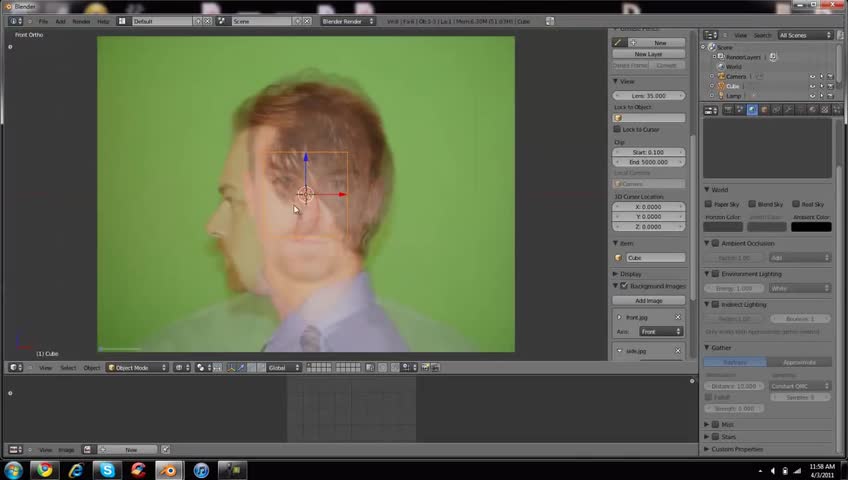The height and width of the screenshot is (480, 848).
Task: Toggle Camera renderability in outliner
Action: pyautogui.click(x=831, y=77)
